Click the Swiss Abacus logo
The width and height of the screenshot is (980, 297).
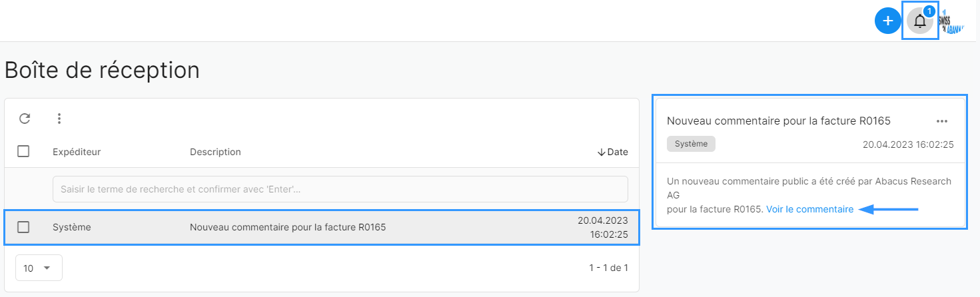(x=955, y=22)
